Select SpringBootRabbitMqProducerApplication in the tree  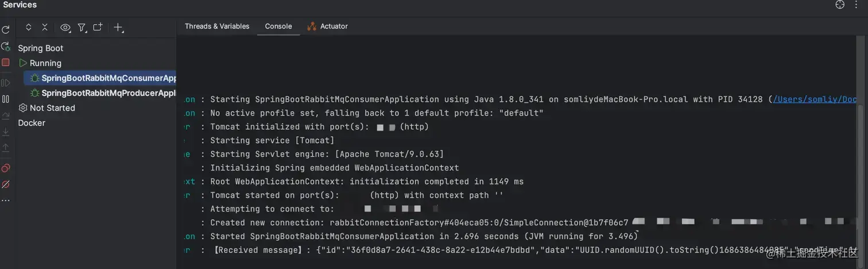108,93
